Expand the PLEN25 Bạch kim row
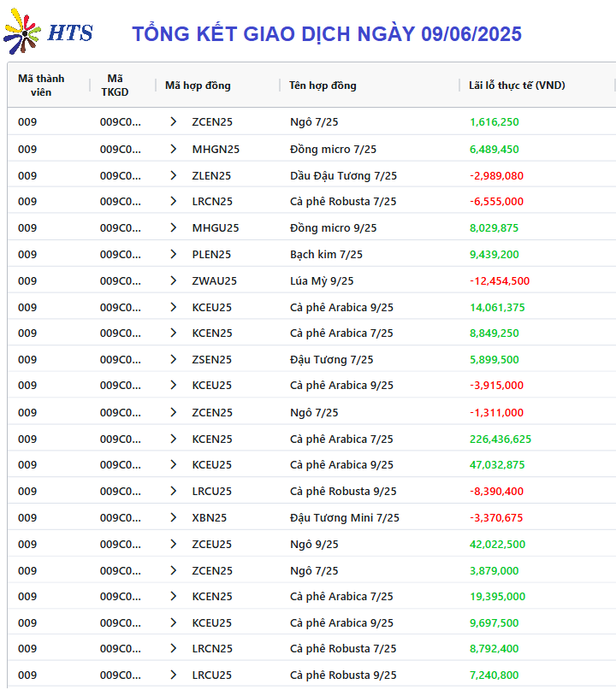Screen dimensions: 616x690 (174, 254)
